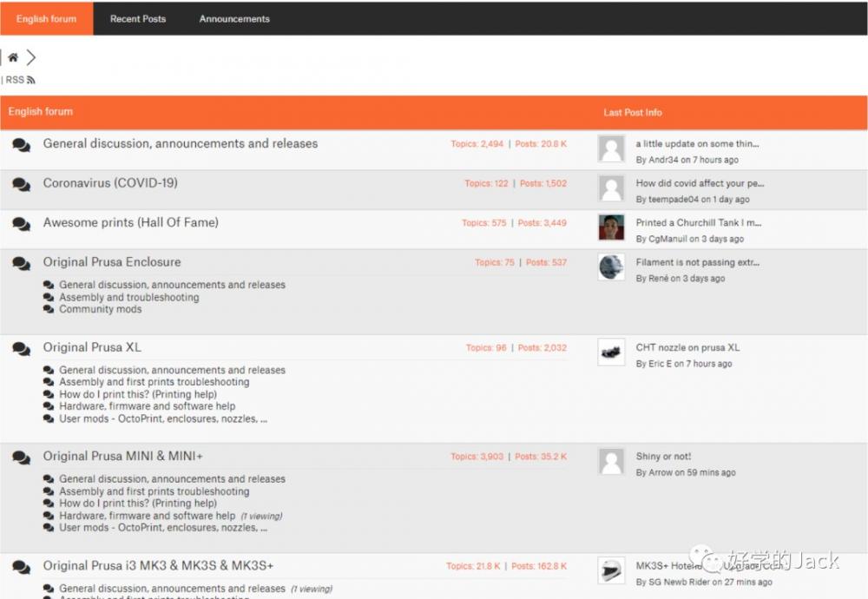Screen dimensions: 868x599
Task: Click 'Posts: 35.2 K' count text
Action: [541, 457]
